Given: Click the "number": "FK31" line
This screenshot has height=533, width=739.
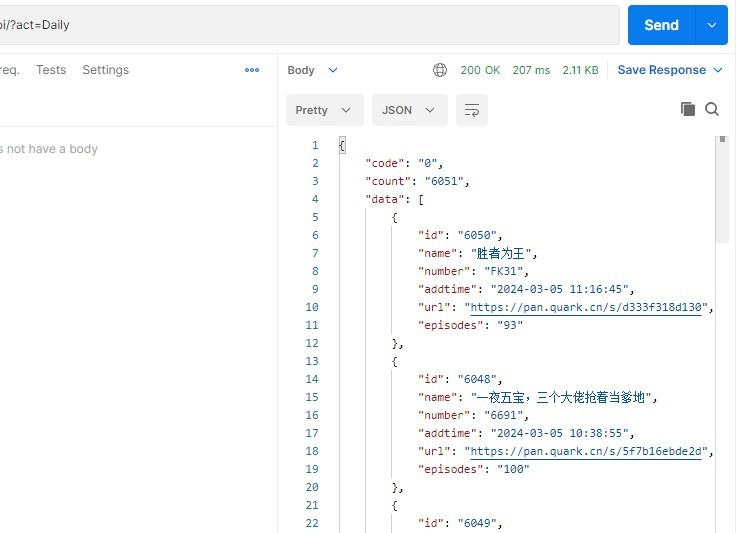Looking at the screenshot, I should 473,271.
